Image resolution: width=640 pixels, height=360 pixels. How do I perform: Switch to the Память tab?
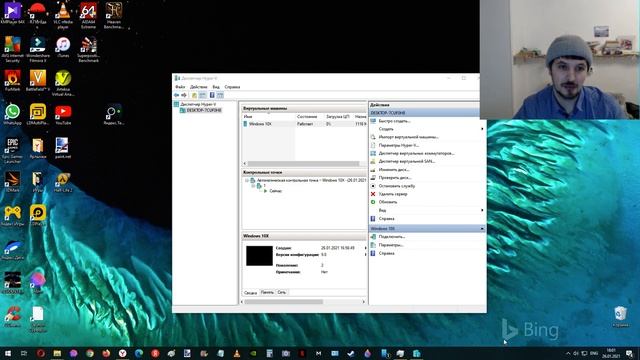(267, 292)
